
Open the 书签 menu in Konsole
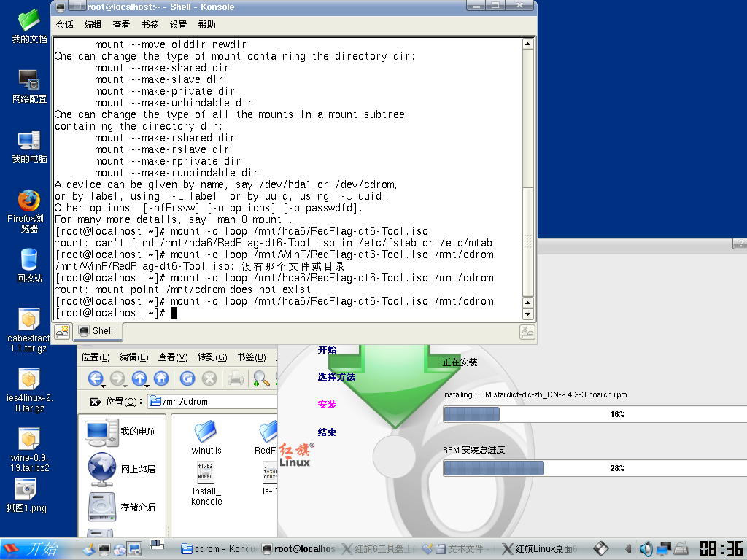[150, 24]
